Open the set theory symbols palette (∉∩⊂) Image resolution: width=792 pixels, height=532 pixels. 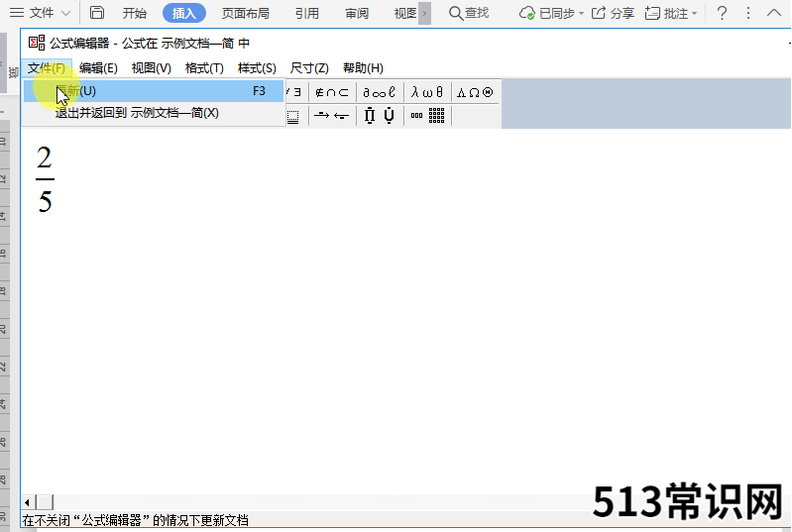point(332,92)
